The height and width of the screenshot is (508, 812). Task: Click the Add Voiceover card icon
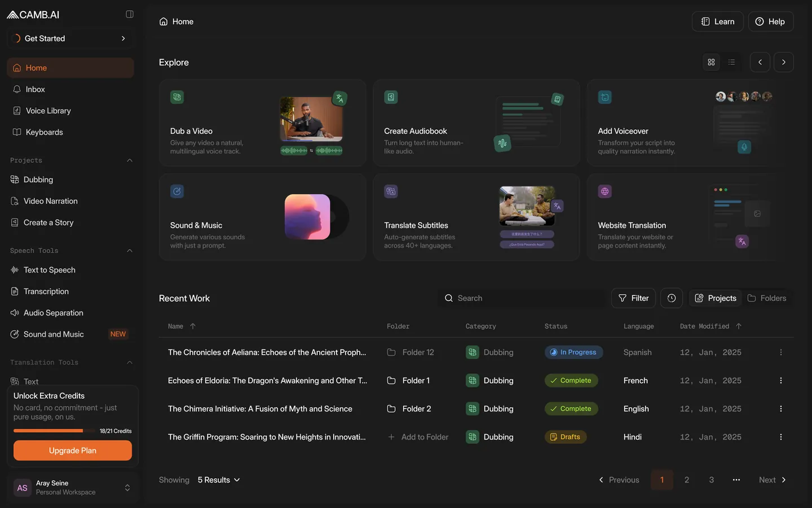604,97
